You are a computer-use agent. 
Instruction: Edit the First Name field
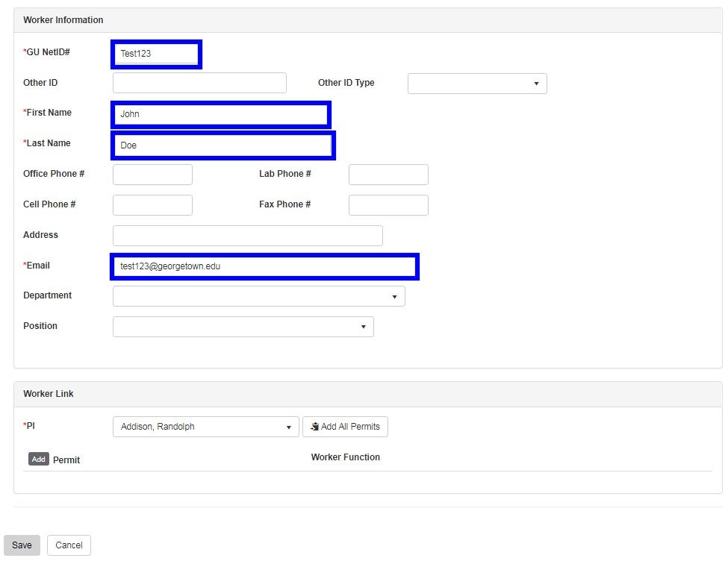[x=221, y=115]
